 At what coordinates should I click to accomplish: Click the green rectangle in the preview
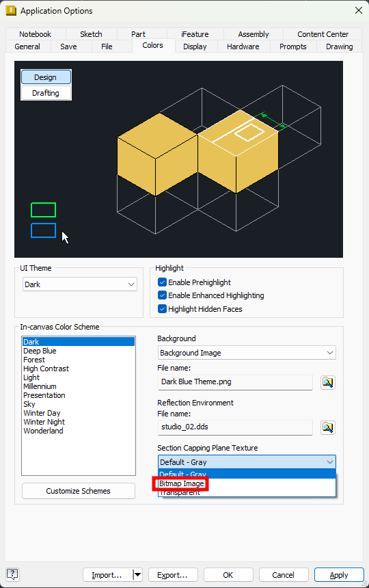tap(44, 210)
